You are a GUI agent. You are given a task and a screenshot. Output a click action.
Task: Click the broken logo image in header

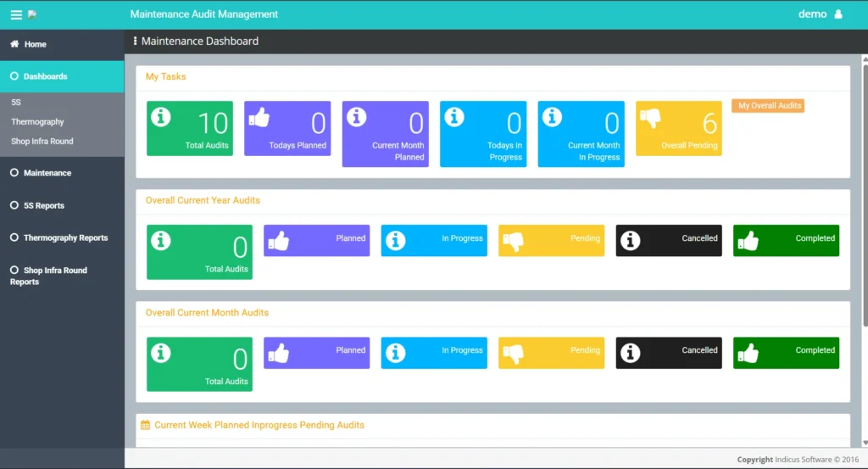pos(32,14)
